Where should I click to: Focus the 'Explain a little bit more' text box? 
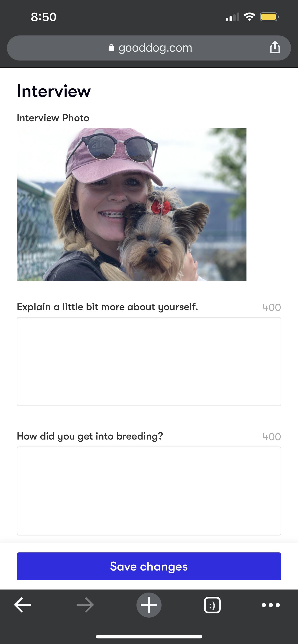[149, 361]
